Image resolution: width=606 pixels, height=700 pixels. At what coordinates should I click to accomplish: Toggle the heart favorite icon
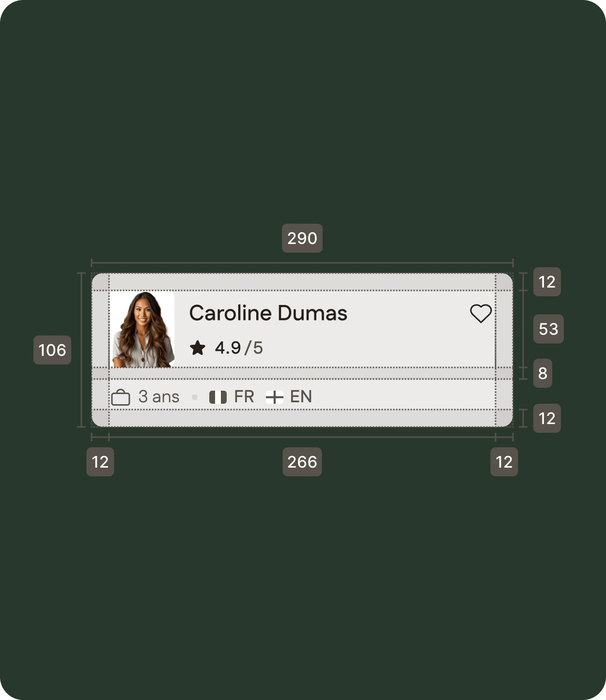481,314
